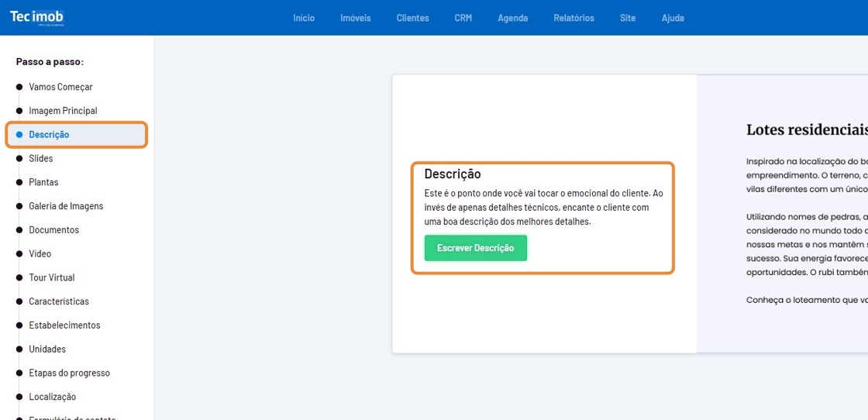The height and width of the screenshot is (420, 868).
Task: Click the Localização step bullet
Action: (19, 397)
